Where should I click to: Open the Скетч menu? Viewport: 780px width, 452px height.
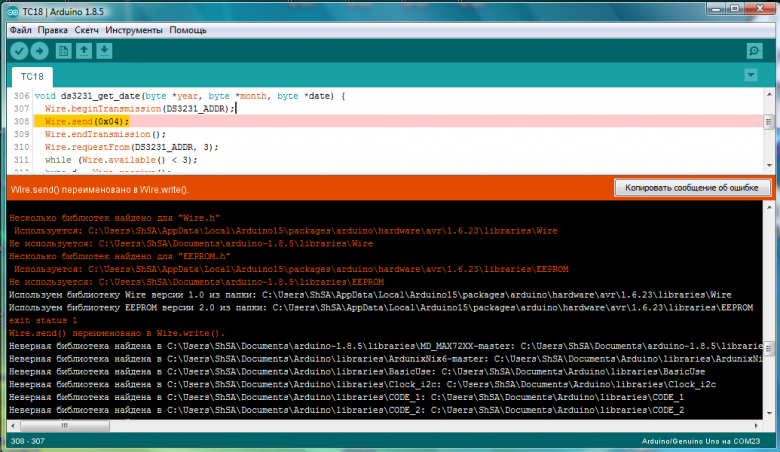pos(87,30)
